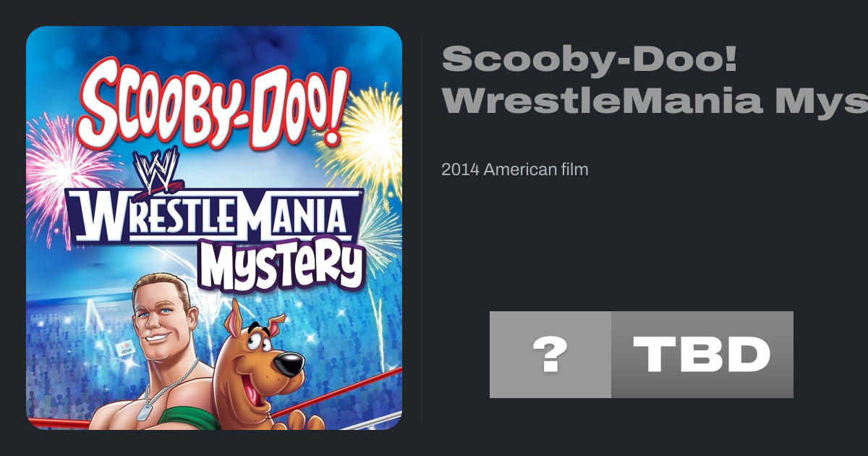Click the TBD rating badge
The height and width of the screenshot is (456, 868).
click(702, 355)
